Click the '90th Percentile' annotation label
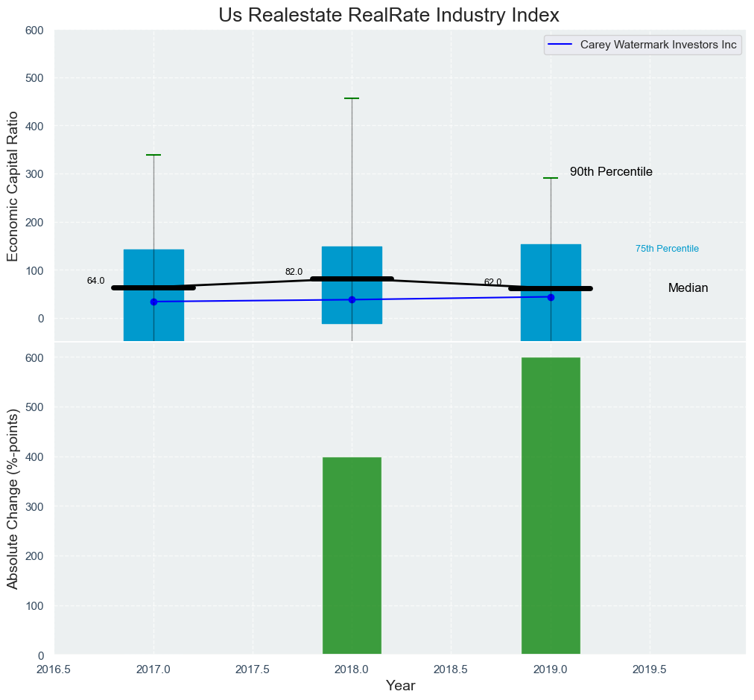 pyautogui.click(x=611, y=172)
